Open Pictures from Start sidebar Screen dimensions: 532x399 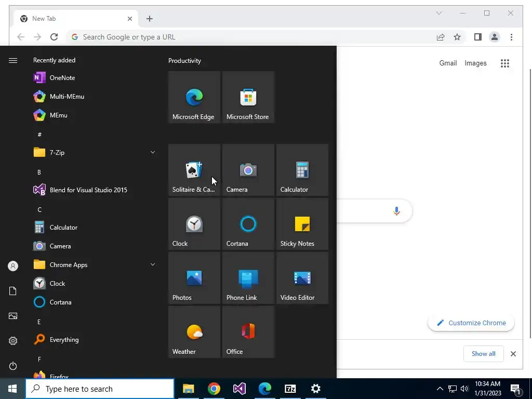point(13,316)
